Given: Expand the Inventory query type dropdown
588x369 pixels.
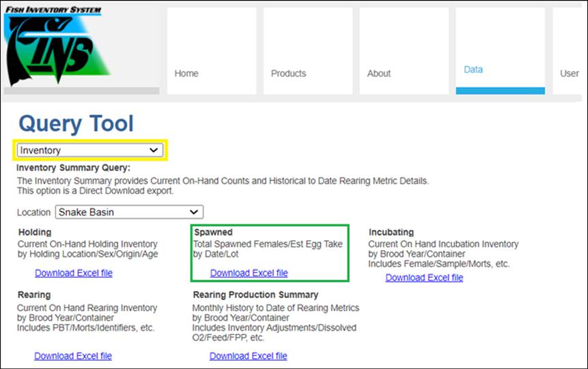Looking at the screenshot, I should click(90, 150).
